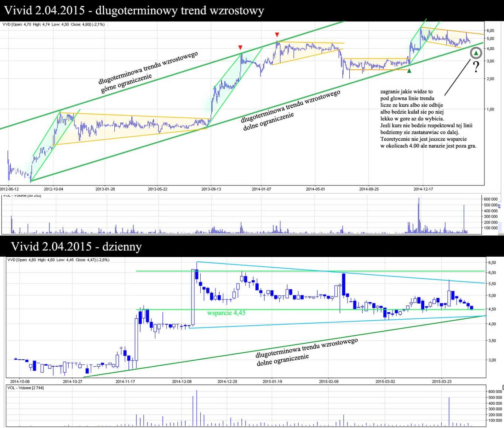The image size is (504, 428).
Task: Click the first red down-triangle marker
Action: tap(240, 47)
